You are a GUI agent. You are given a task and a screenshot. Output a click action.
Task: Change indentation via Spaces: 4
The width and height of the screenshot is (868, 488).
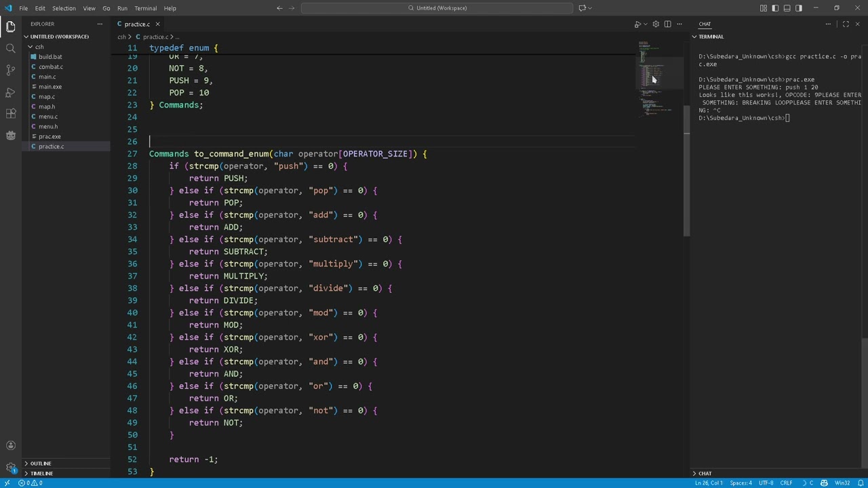pos(741,483)
